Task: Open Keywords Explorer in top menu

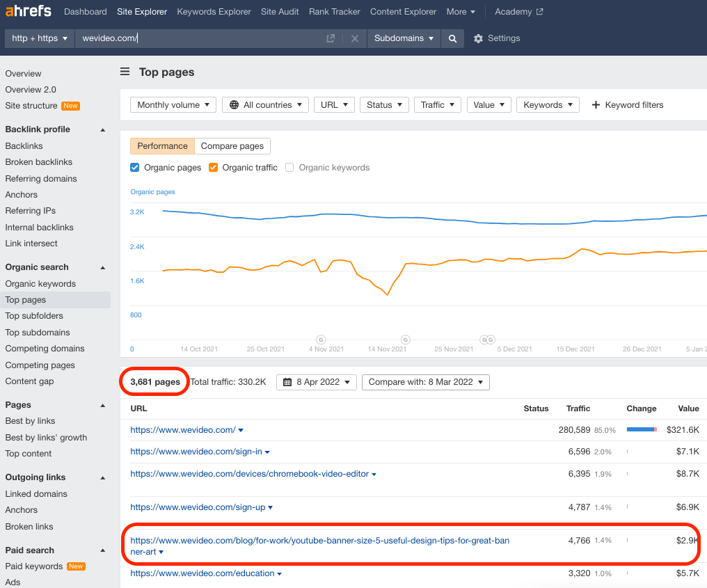Action: pyautogui.click(x=214, y=12)
